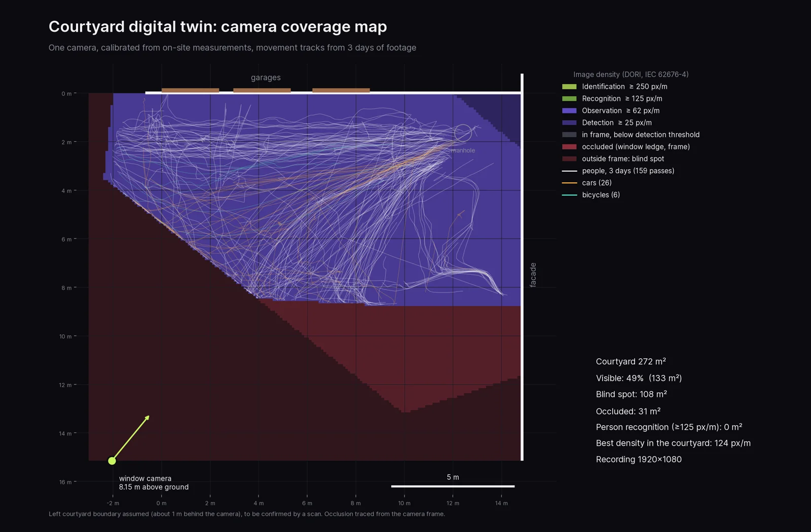The width and height of the screenshot is (811, 532).
Task: Click the '-2 m' x-axis tick label
Action: (113, 503)
